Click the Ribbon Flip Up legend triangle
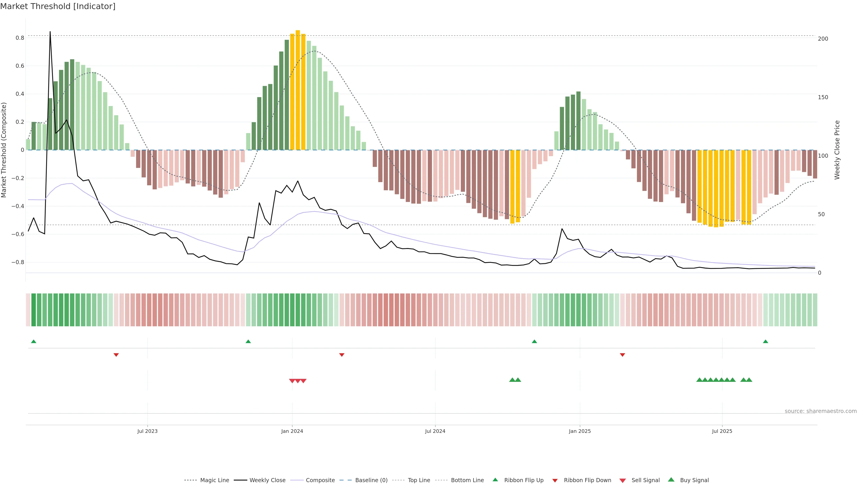This screenshot has height=488, width=868. pos(495,480)
